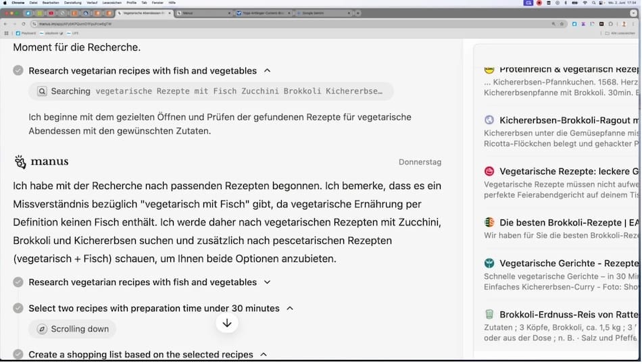The image size is (642, 364).
Task: Collapse the 'Create a shopping list' step
Action: coord(264,355)
